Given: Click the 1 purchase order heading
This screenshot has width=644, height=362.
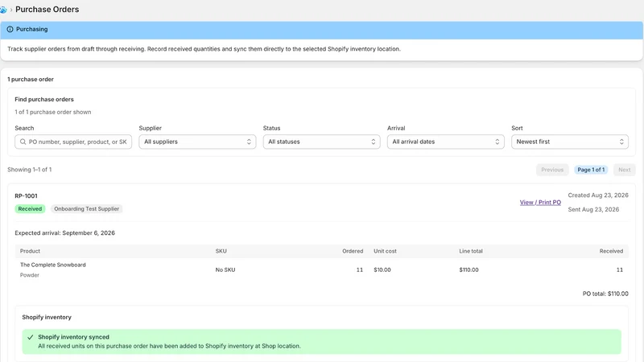Looking at the screenshot, I should [31, 79].
